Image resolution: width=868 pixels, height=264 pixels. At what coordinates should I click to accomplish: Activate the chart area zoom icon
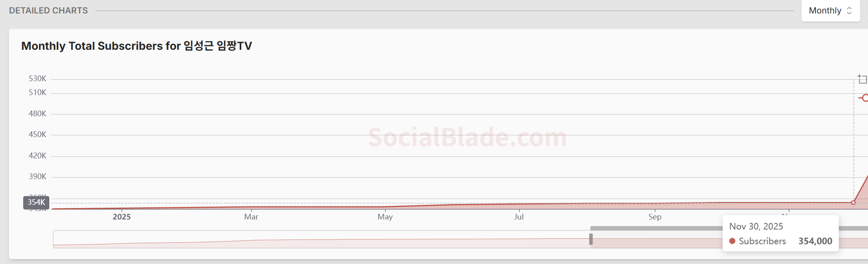click(x=862, y=79)
